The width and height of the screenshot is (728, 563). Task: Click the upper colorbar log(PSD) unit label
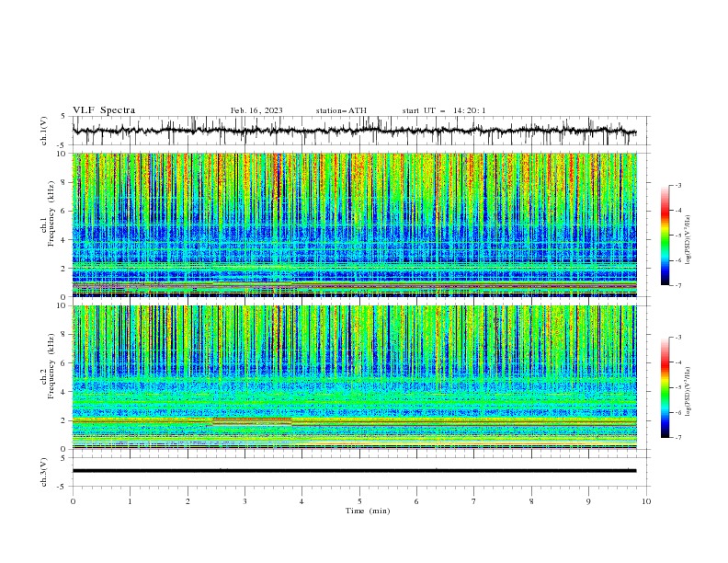pos(688,240)
